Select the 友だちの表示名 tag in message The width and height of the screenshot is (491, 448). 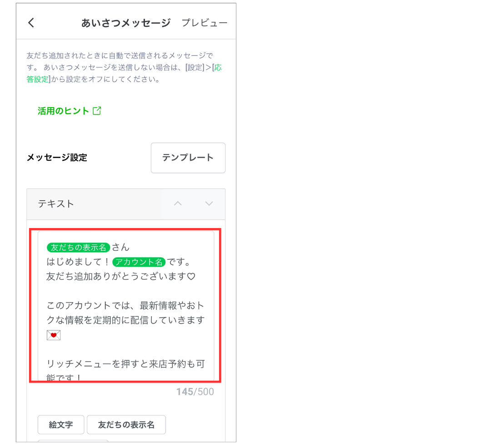pos(78,248)
